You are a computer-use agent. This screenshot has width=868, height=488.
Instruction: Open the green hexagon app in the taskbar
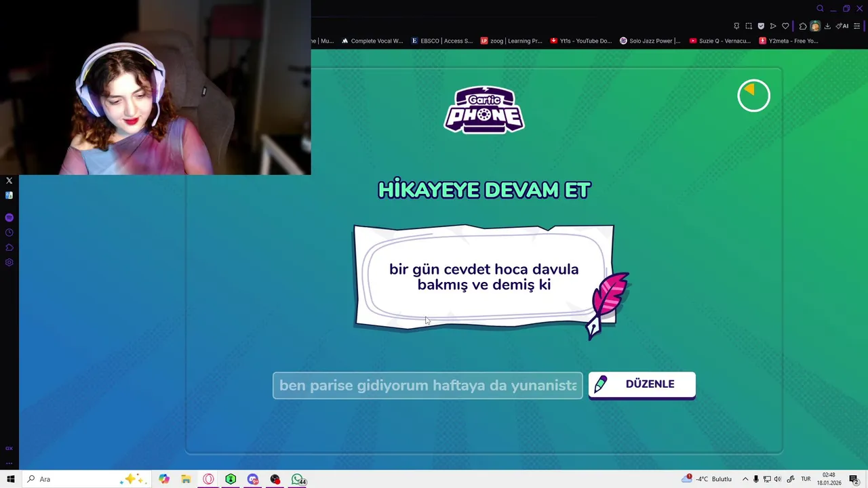(231, 479)
